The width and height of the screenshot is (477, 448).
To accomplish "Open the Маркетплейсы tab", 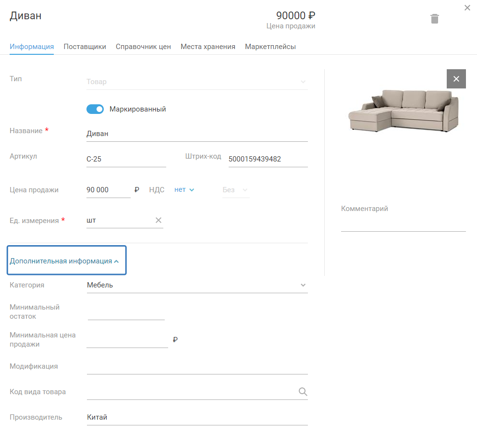I will coord(270,47).
